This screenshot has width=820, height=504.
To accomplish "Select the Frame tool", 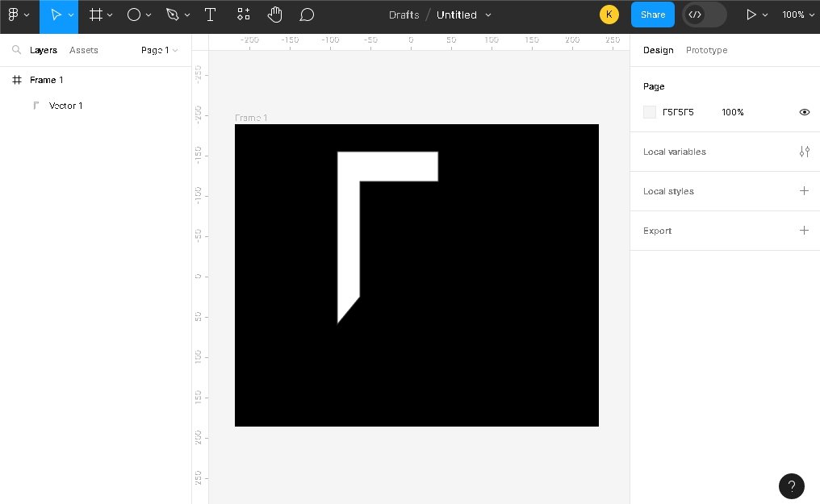I will (x=96, y=15).
